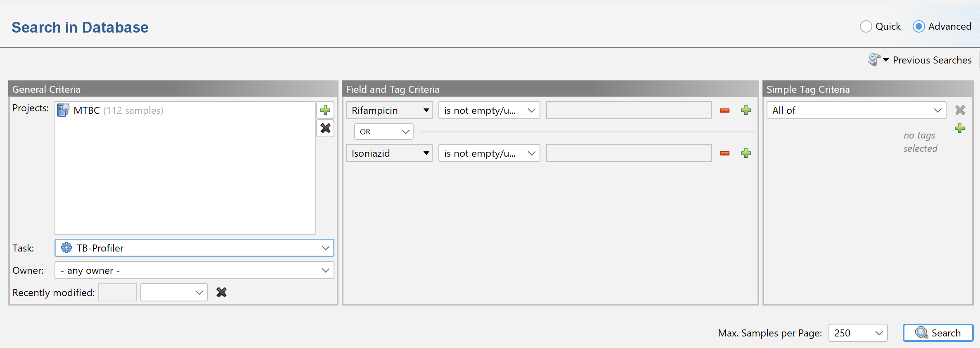Change the OR logical operator dropdown
This screenshot has height=348, width=980.
pyautogui.click(x=383, y=132)
